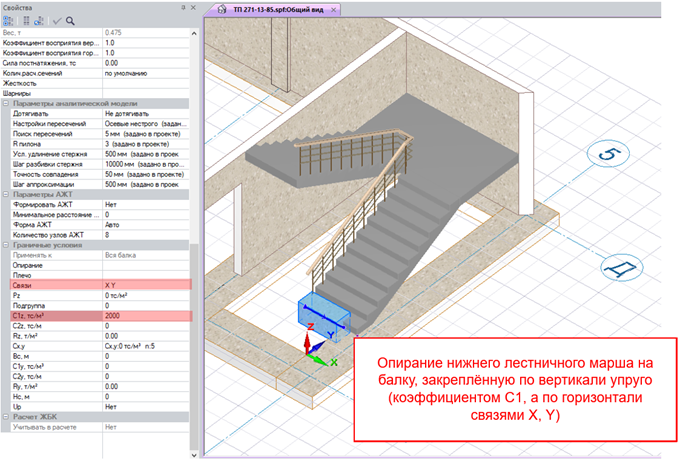Click the categorized view icon in Свойства toolbar
Screen dimensions: 680x461
pyautogui.click(x=8, y=21)
